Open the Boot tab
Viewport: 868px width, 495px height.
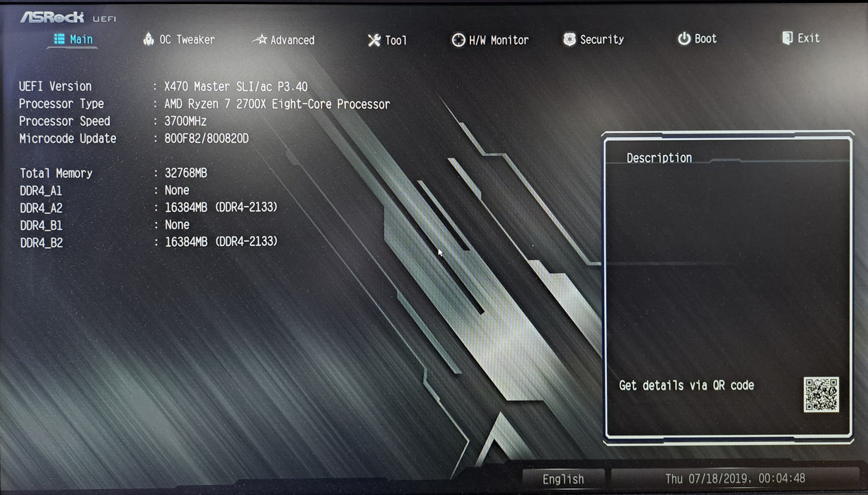click(x=698, y=39)
